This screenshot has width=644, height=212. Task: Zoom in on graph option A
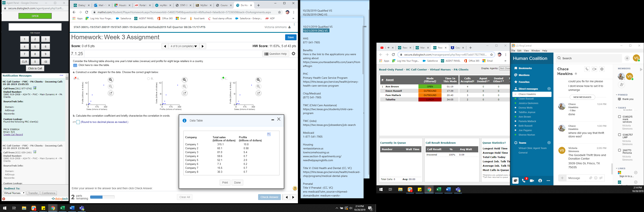111,80
